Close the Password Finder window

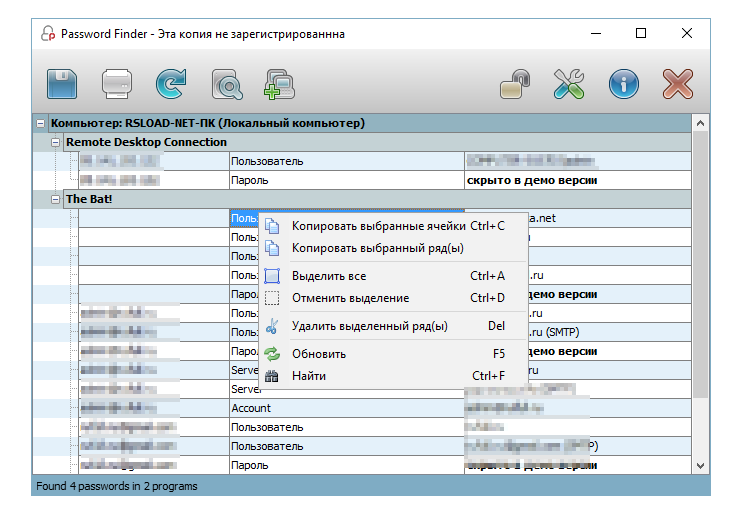coord(687,34)
